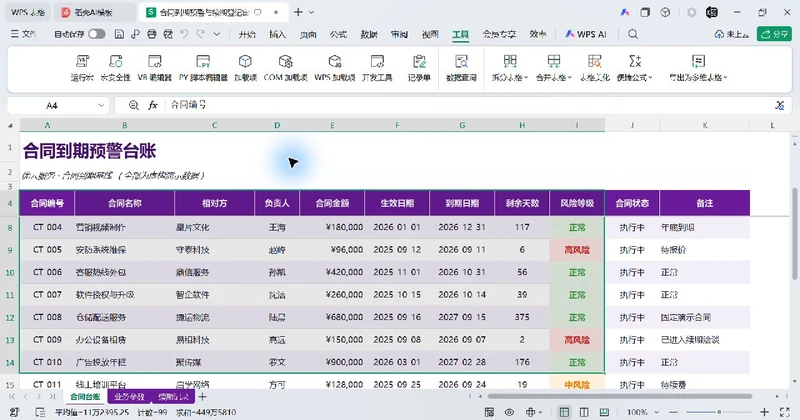This screenshot has width=800, height=420.
Task: Click the Print Preview icon
Action: click(168, 34)
